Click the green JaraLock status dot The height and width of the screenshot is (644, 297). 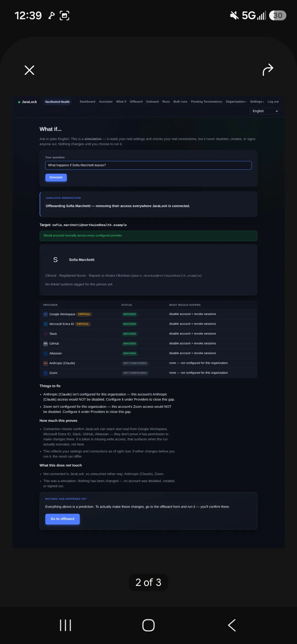(19, 102)
